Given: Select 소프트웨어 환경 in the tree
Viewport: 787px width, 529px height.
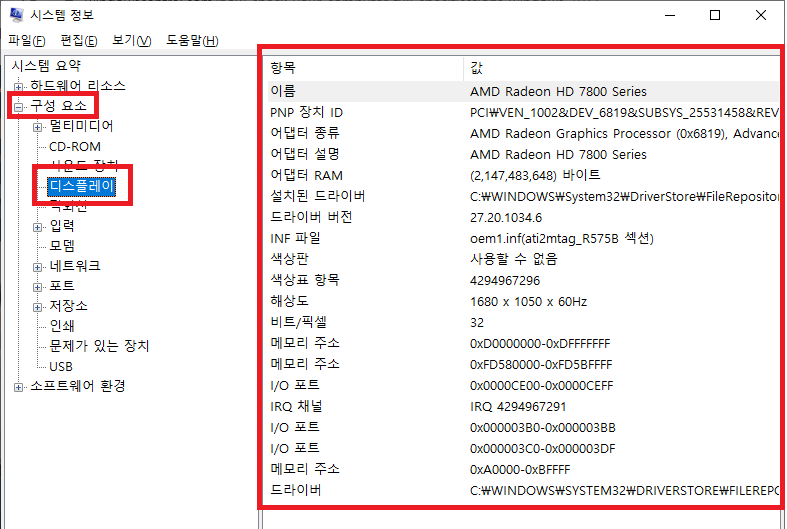Looking at the screenshot, I should [x=78, y=386].
